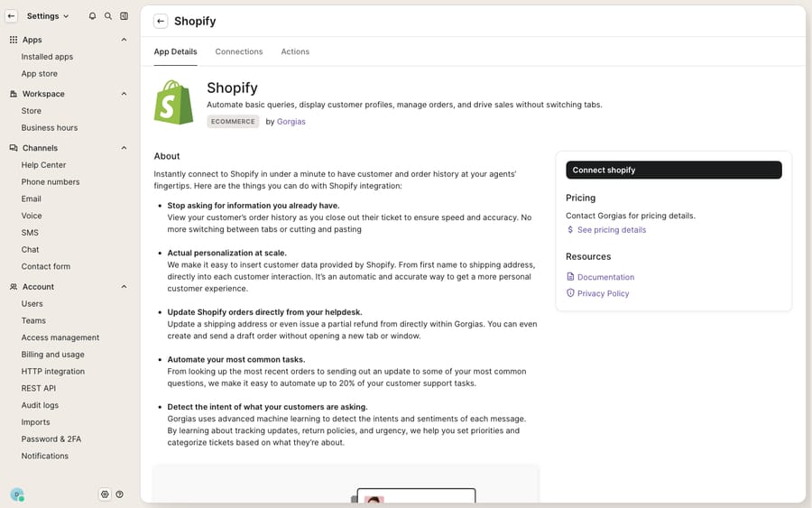Click the About heading text
This screenshot has height=508, width=812.
[167, 156]
